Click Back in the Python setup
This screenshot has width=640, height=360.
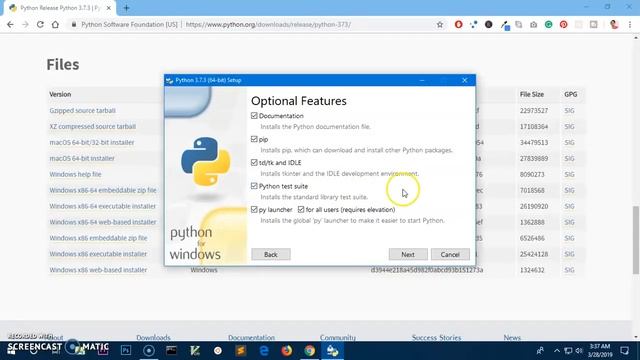271,254
